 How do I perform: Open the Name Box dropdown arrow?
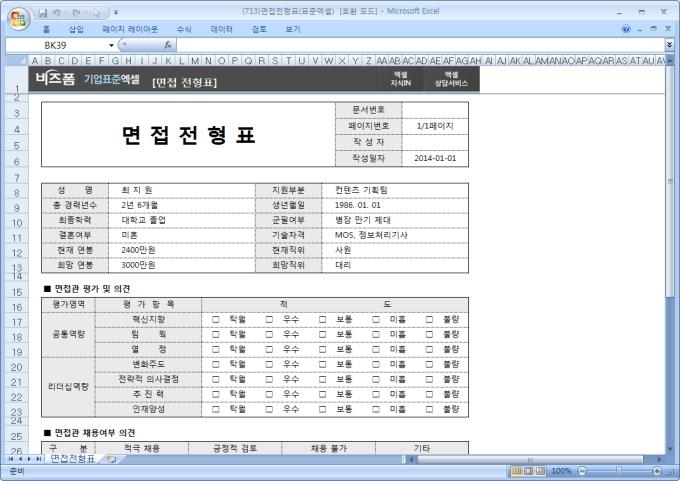(111, 45)
